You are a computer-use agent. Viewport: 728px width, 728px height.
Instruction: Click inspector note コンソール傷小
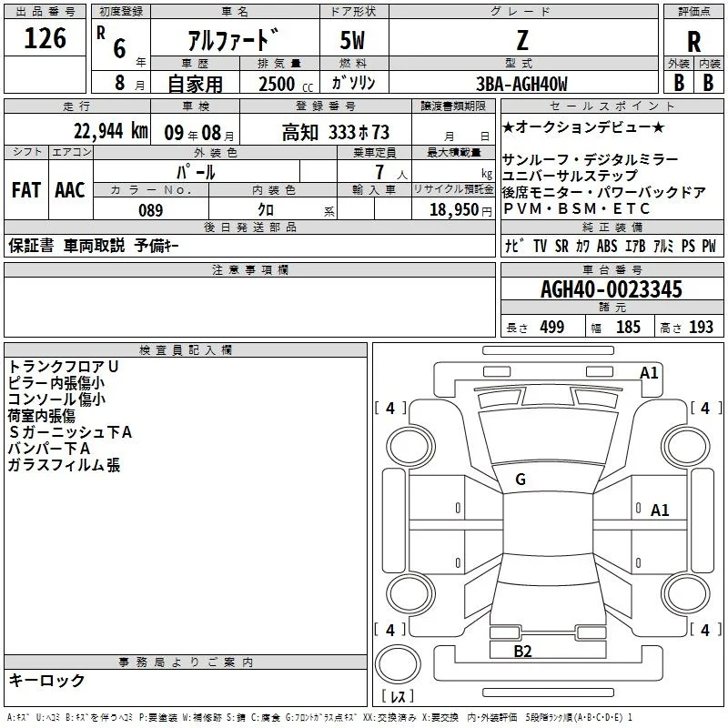56,399
